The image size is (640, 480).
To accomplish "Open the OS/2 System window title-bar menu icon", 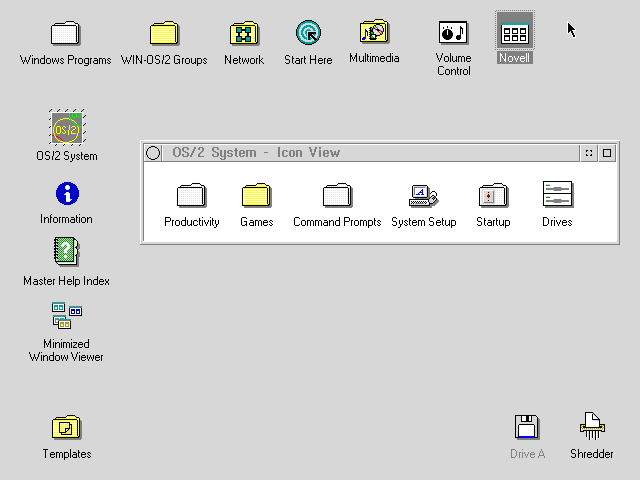I will tap(153, 153).
